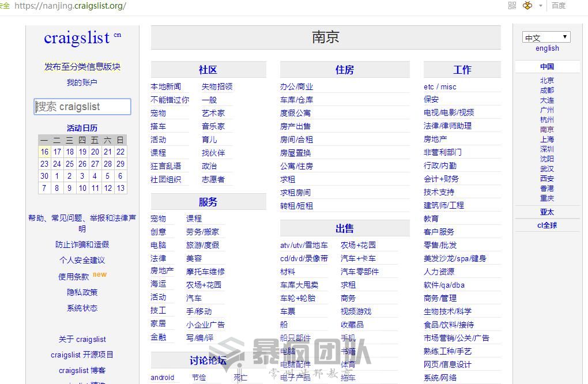Open the 中文 language dropdown
Image resolution: width=588 pixels, height=384 pixels.
(x=546, y=37)
